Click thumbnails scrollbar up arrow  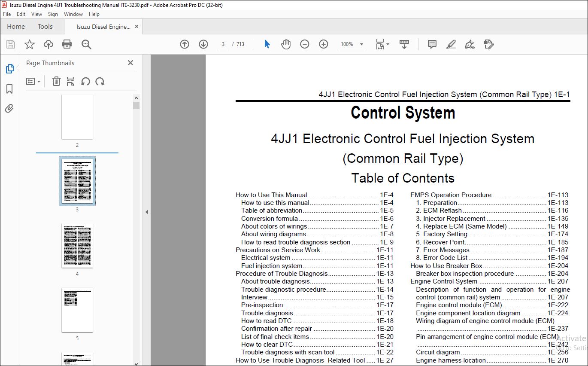(136, 98)
